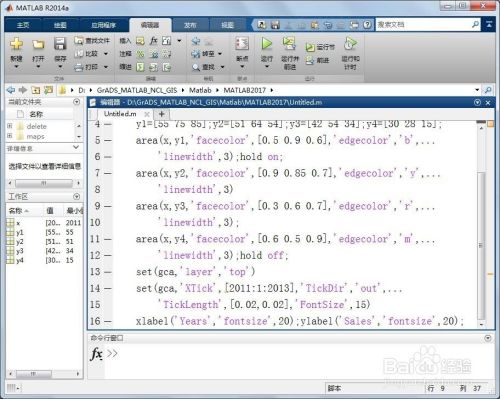
Task: Set a breakpoint at the line 13 dash
Action: pyautogui.click(x=108, y=272)
